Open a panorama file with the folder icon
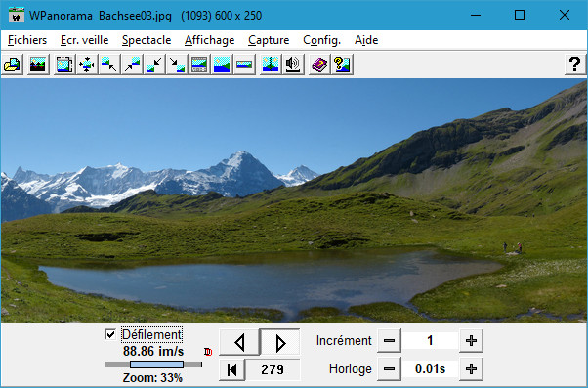This screenshot has width=588, height=388. click(13, 65)
